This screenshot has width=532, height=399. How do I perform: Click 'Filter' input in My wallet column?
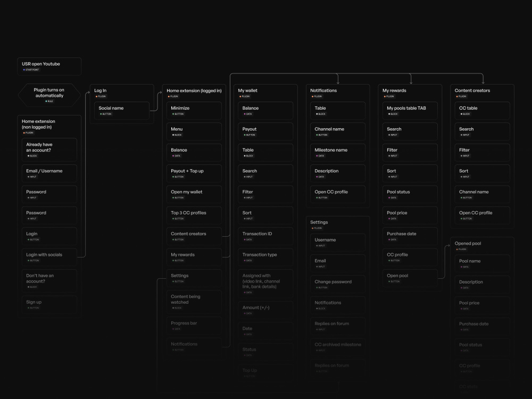[x=265, y=194]
